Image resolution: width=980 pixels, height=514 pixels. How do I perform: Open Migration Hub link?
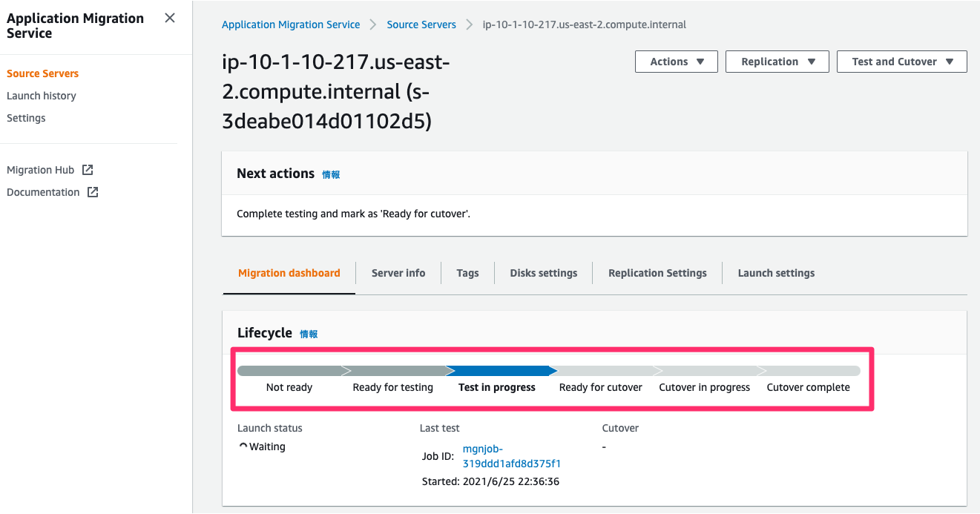(x=41, y=170)
